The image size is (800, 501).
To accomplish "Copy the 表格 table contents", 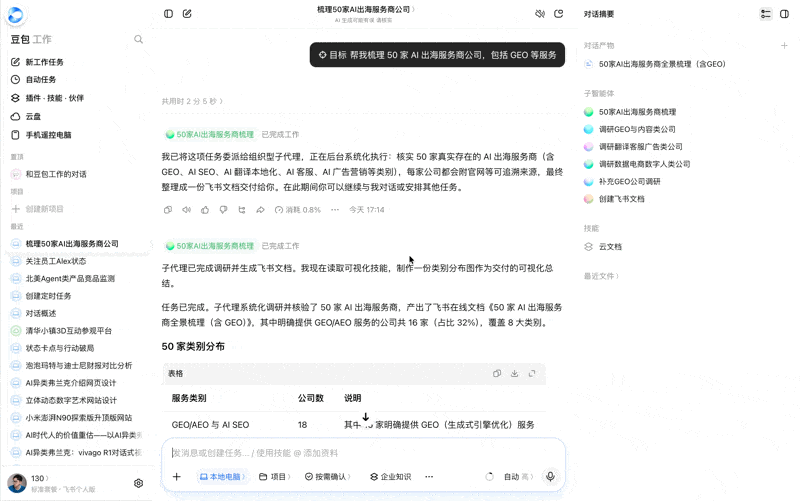I will pos(497,373).
